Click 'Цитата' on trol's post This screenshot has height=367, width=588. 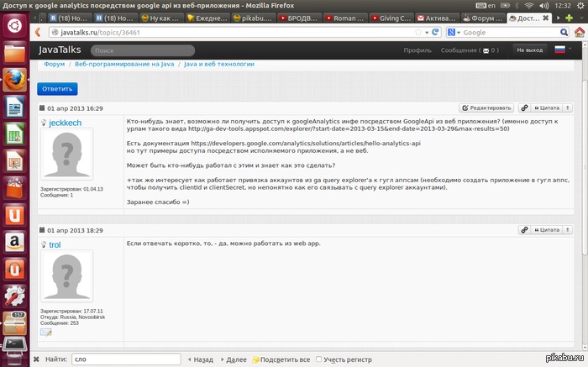click(x=547, y=230)
